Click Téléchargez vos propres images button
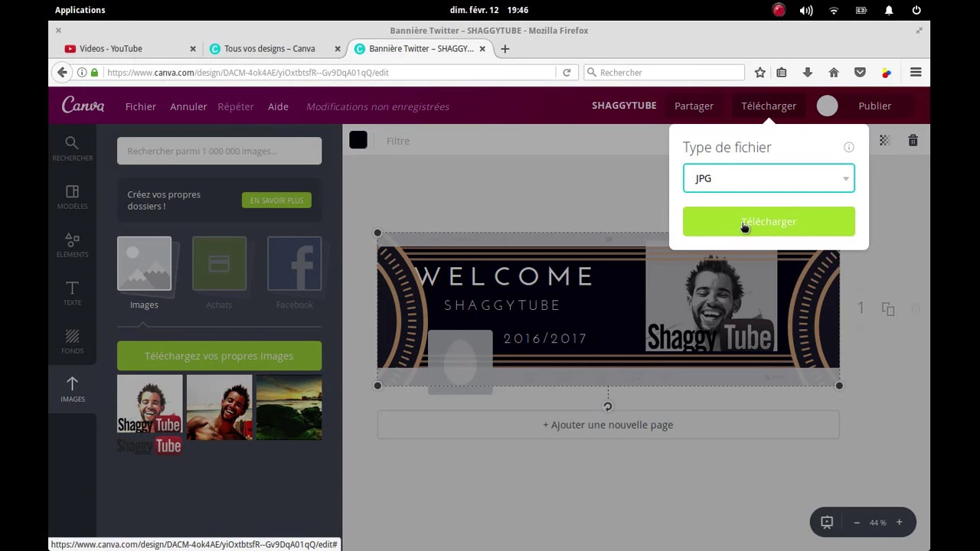This screenshot has height=551, width=980. (x=219, y=356)
